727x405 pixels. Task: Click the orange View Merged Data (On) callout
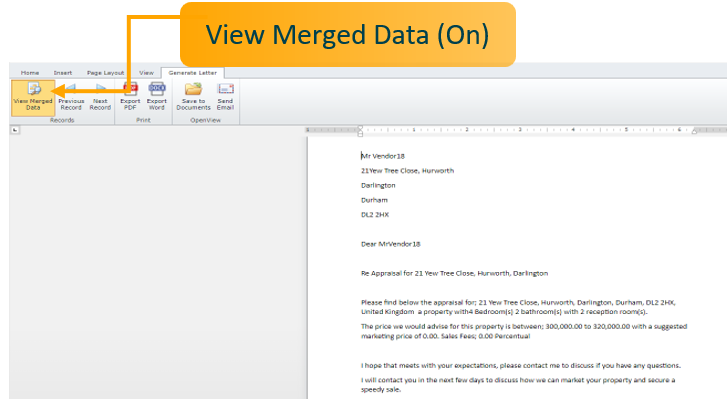pyautogui.click(x=347, y=35)
